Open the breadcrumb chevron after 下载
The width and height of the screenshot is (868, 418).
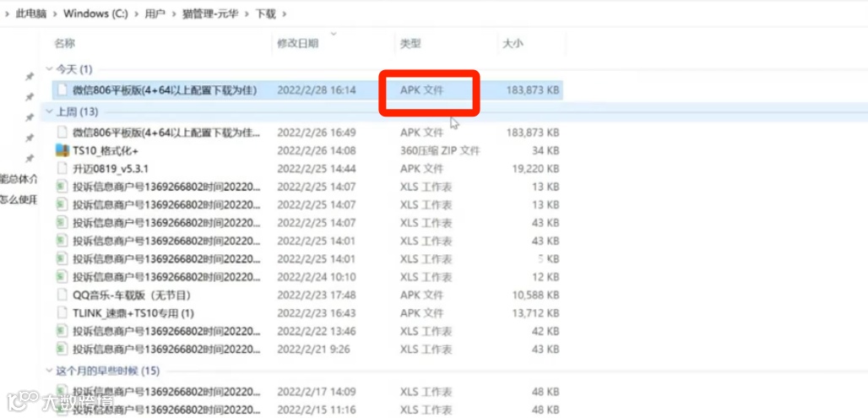point(285,14)
